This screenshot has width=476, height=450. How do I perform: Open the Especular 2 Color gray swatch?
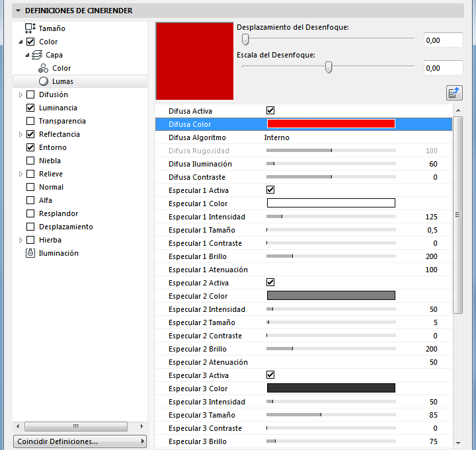click(x=331, y=295)
